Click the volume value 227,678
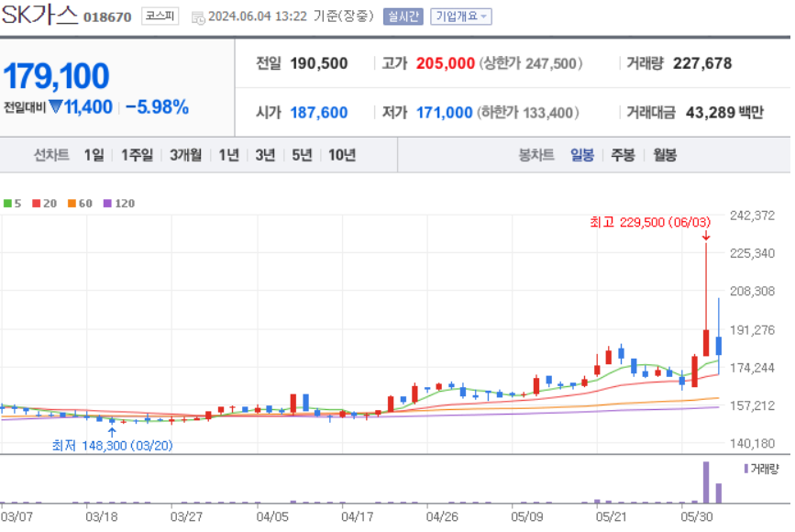Image resolution: width=795 pixels, height=532 pixels. (702, 63)
